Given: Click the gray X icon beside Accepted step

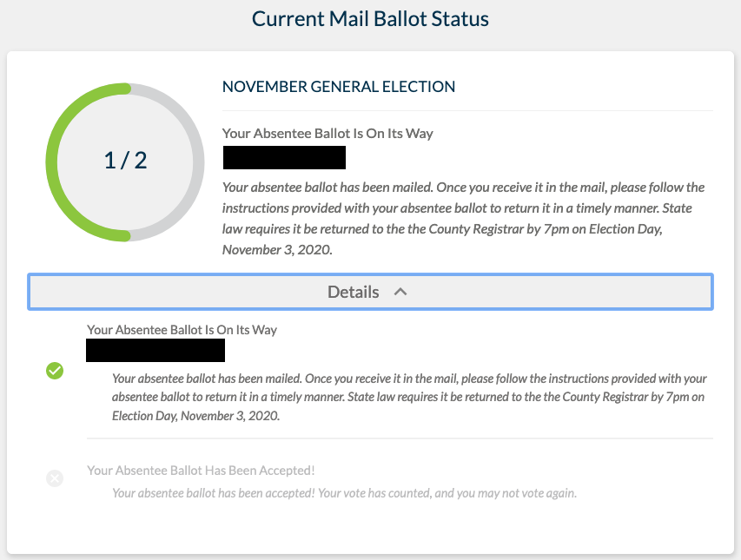Looking at the screenshot, I should click(55, 478).
